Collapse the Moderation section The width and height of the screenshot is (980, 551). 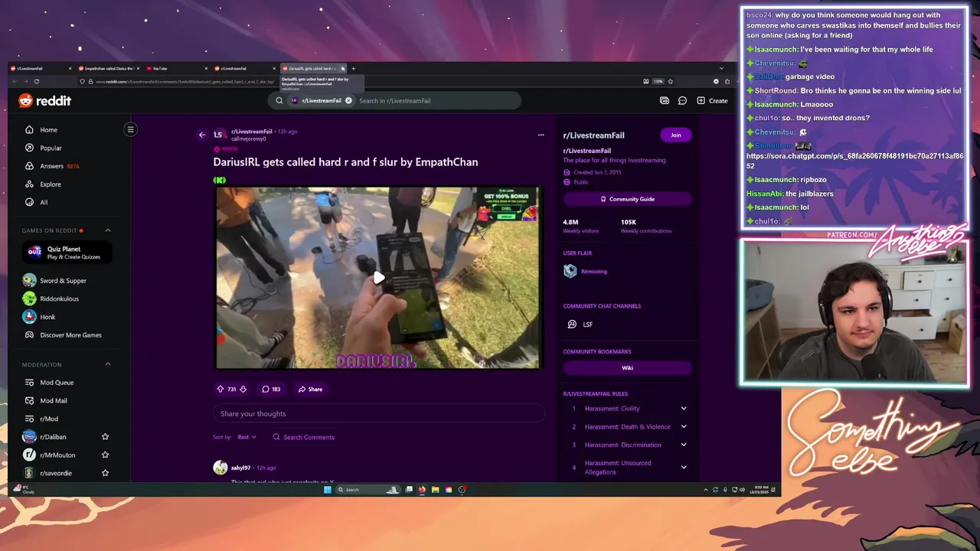[108, 364]
